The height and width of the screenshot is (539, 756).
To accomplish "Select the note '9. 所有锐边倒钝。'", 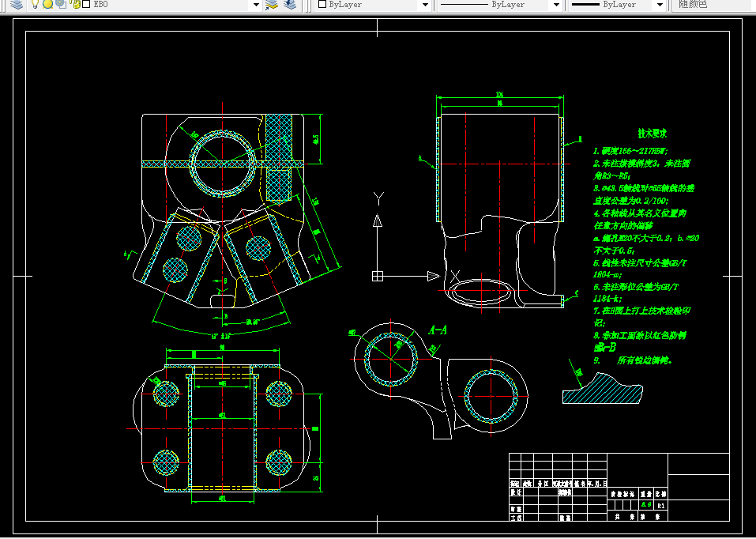I will pyautogui.click(x=633, y=360).
